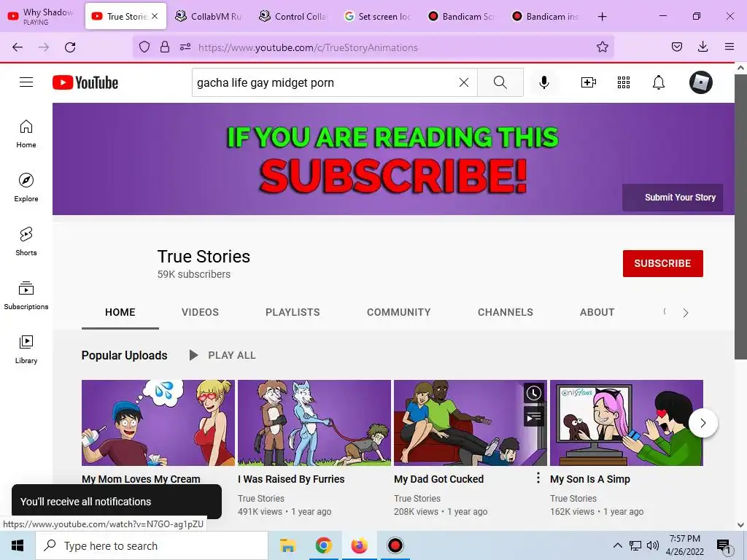
Task: Clear the YouTube search box text
Action: tap(463, 82)
